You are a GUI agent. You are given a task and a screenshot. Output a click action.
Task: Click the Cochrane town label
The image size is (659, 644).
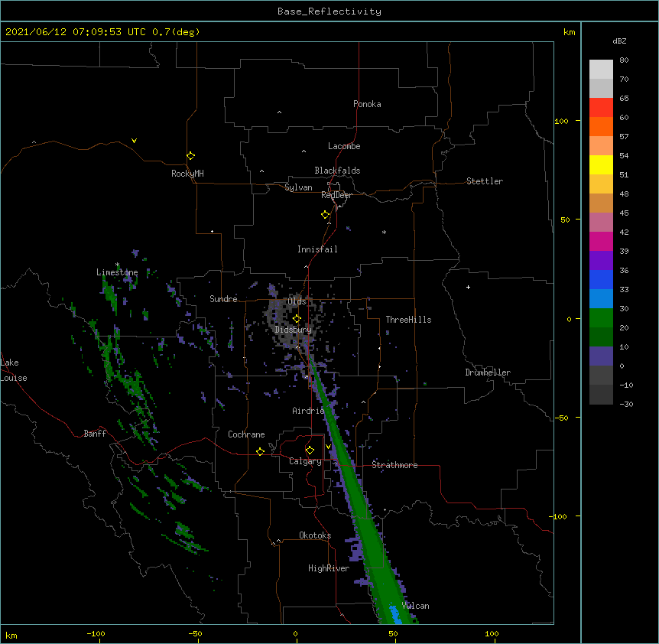(x=246, y=434)
